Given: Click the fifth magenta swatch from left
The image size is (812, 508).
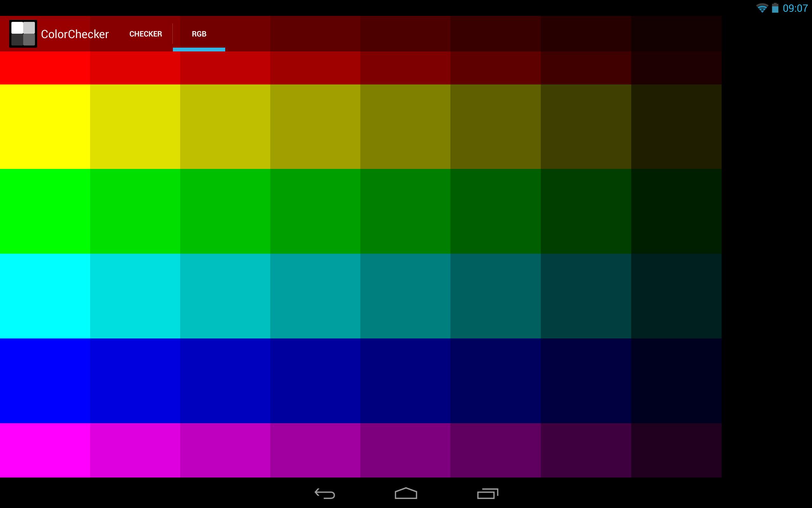Looking at the screenshot, I should (405, 450).
